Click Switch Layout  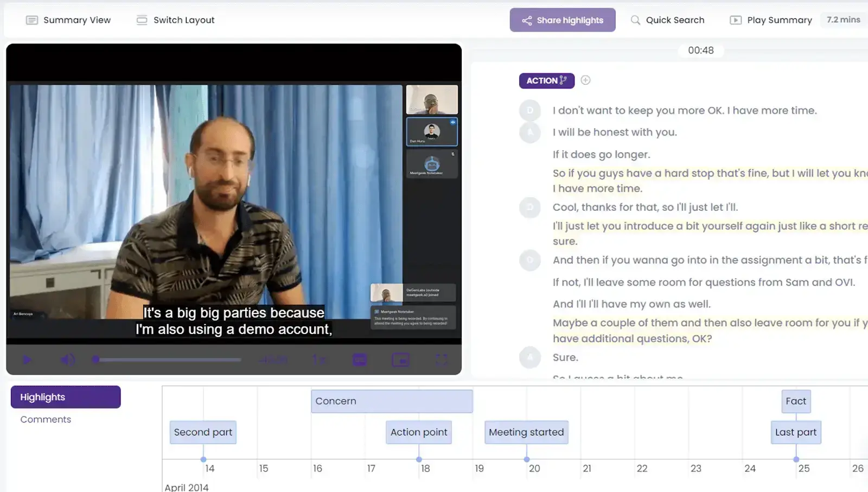pos(176,20)
